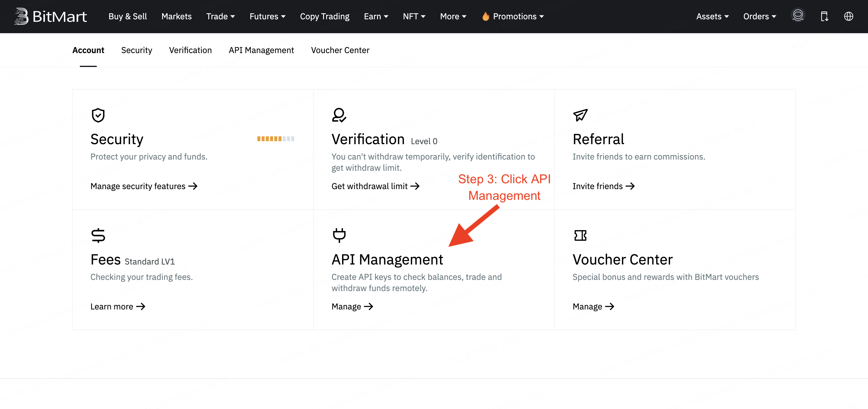This screenshot has width=868, height=409.
Task: Click the security strength progress bar
Action: (276, 138)
